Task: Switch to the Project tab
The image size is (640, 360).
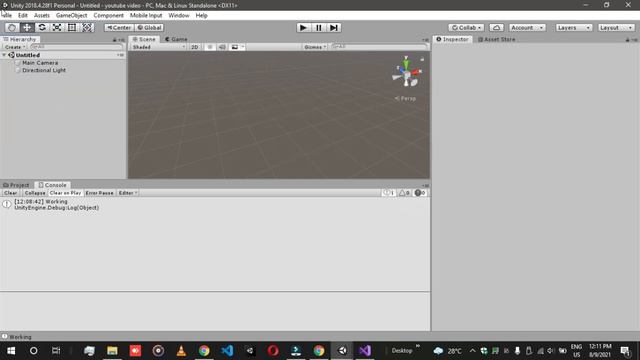Action: tap(16, 185)
